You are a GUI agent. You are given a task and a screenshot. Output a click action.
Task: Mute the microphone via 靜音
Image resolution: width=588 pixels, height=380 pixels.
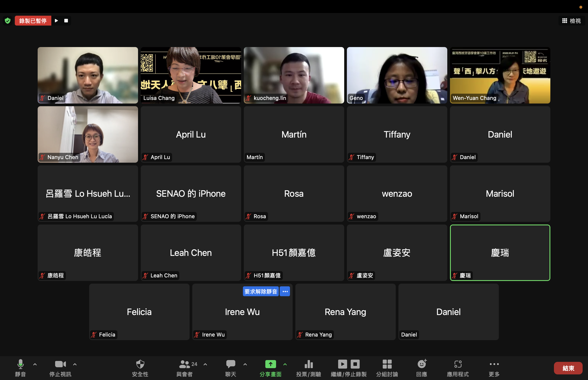tap(20, 368)
